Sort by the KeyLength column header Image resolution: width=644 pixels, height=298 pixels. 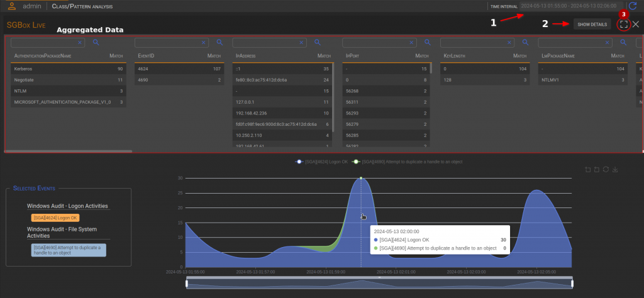(454, 56)
